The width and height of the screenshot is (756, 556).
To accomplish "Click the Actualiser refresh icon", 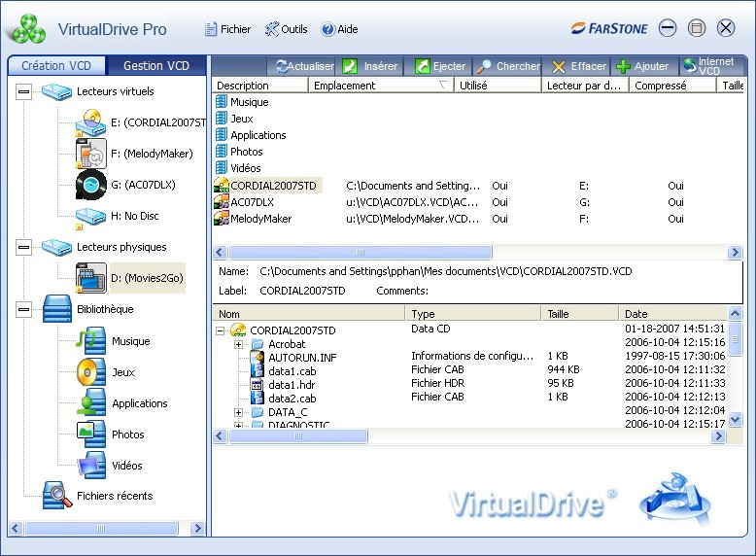I will pyautogui.click(x=282, y=66).
